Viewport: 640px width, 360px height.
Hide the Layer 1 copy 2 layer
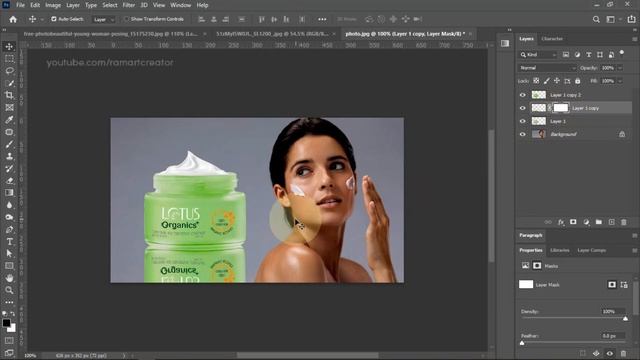coord(522,95)
